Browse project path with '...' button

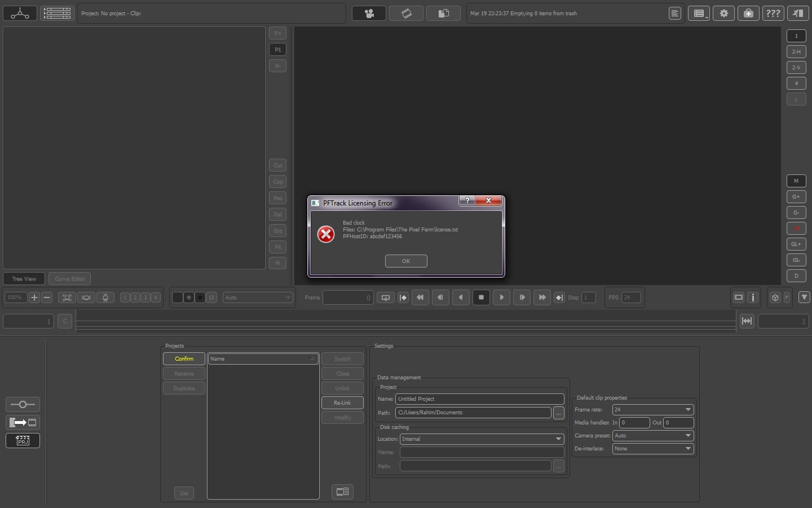[558, 413]
